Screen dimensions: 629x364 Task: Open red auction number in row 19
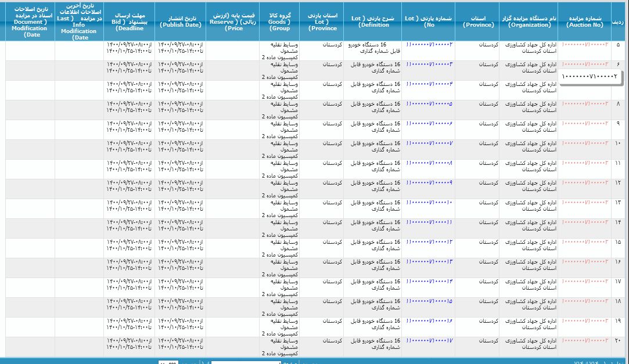(x=585, y=321)
